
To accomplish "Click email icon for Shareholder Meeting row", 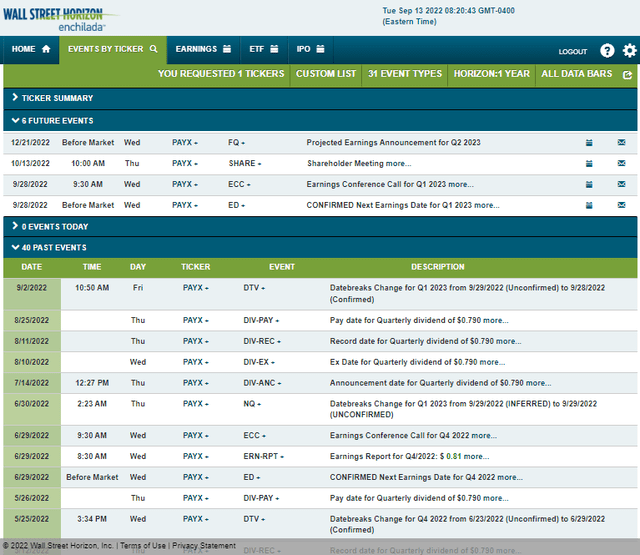I will tap(621, 163).
